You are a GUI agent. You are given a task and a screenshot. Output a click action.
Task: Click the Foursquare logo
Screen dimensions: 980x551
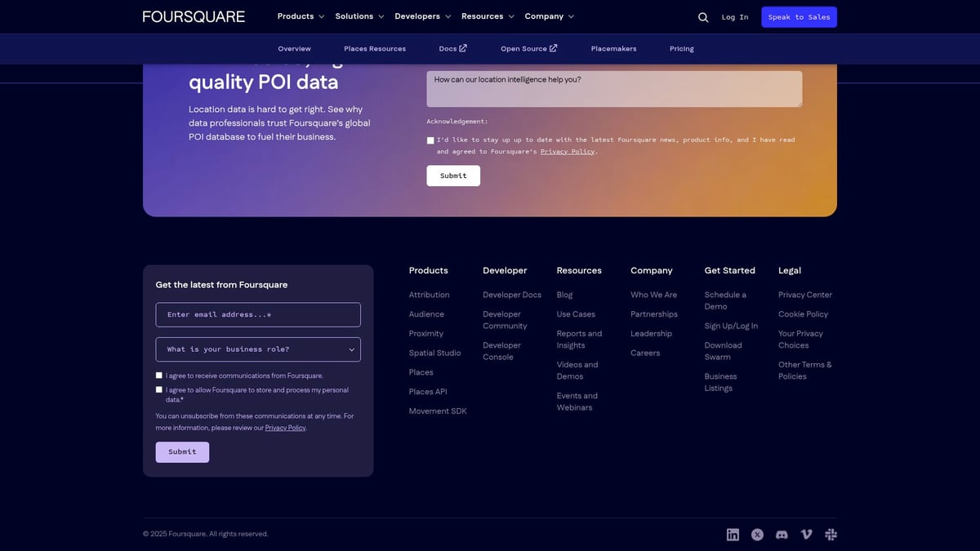[194, 16]
